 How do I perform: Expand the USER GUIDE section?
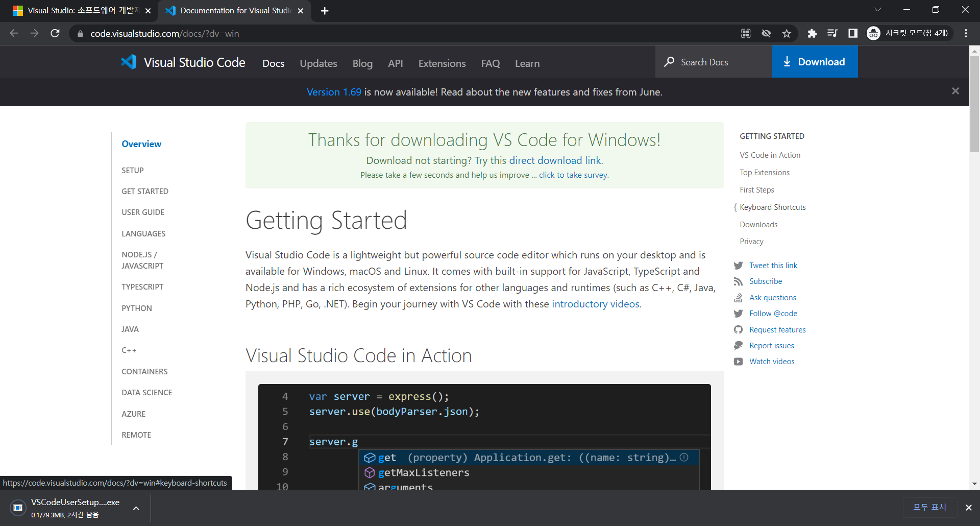143,212
